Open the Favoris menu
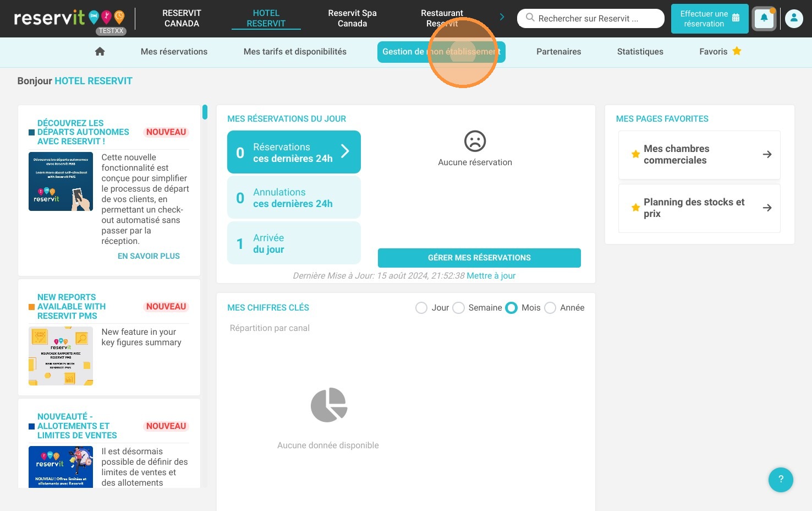This screenshot has height=511, width=812. tap(720, 51)
